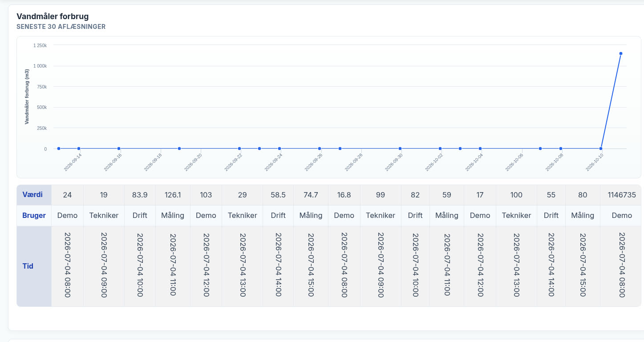
Task: Click the 1 000k y-axis label
Action: [x=40, y=66]
